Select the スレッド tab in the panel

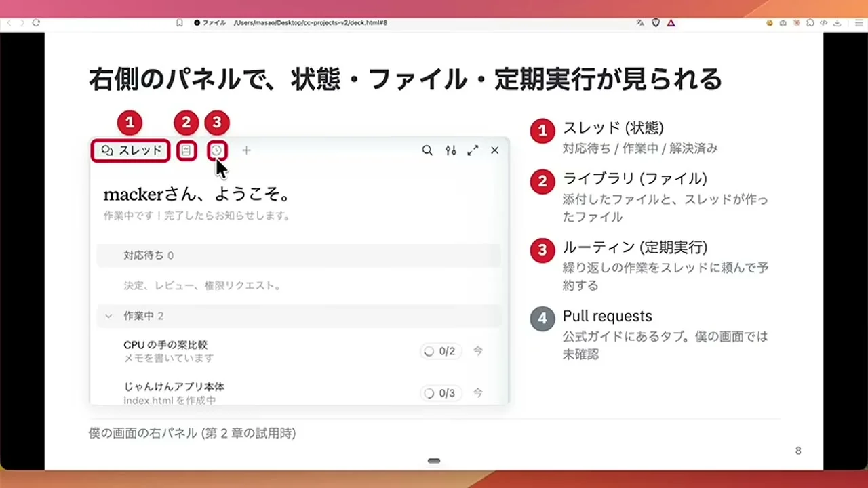[131, 150]
